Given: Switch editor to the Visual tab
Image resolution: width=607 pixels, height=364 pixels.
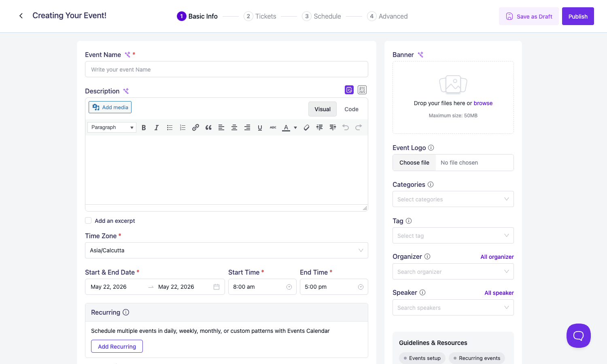Looking at the screenshot, I should (x=323, y=109).
